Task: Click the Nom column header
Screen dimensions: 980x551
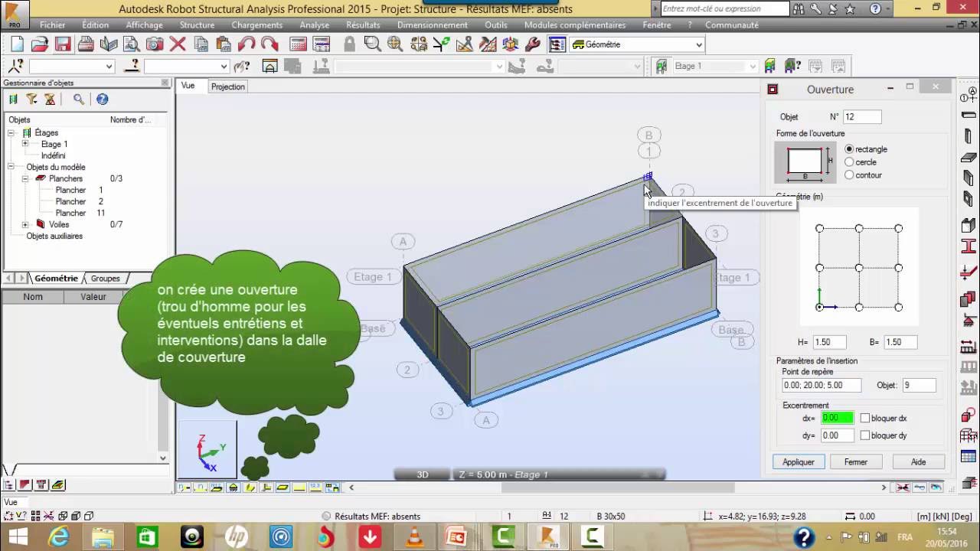Action: coord(33,297)
